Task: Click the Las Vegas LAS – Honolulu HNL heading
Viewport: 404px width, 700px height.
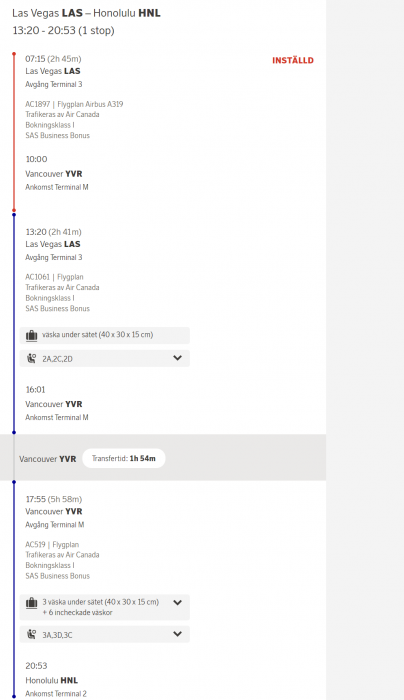Action: tap(86, 13)
